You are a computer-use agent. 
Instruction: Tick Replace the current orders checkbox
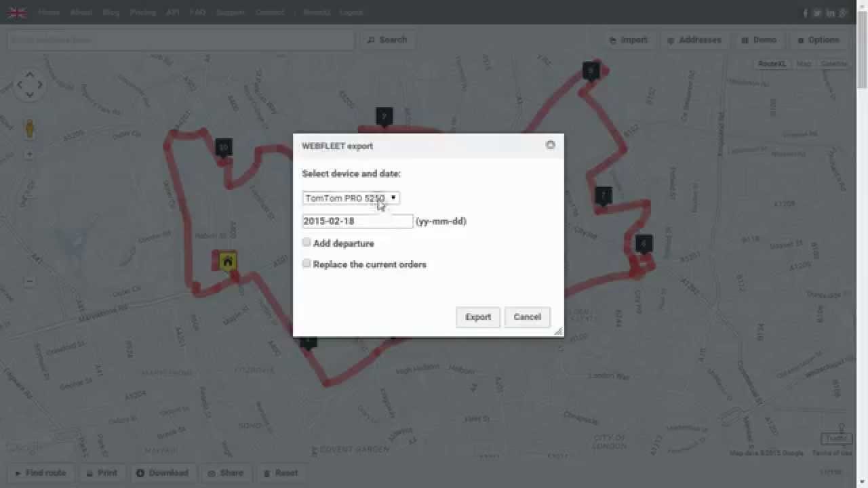coord(307,263)
